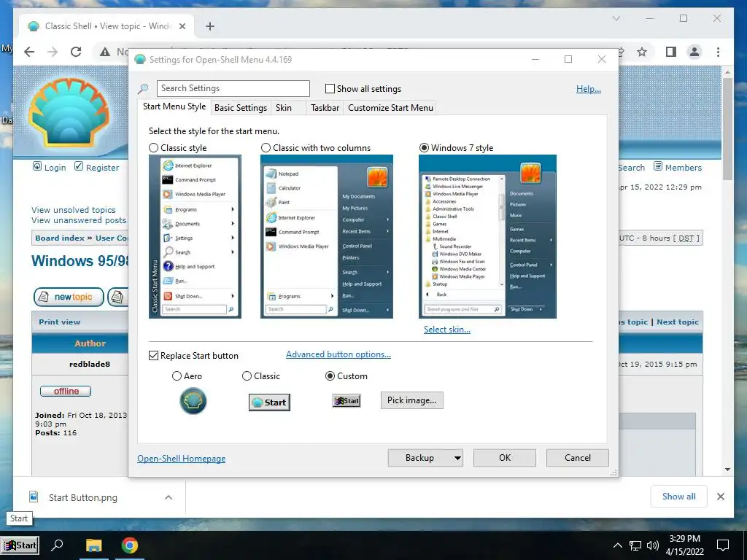Choose the Aero start button radio
This screenshot has height=560, width=747.
pos(177,376)
